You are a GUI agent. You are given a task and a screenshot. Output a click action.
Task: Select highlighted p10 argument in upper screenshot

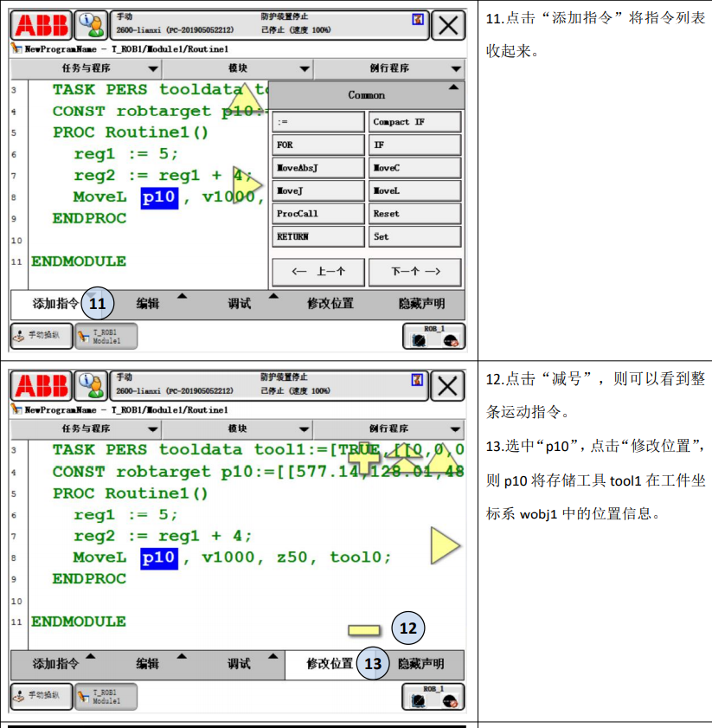point(159,197)
